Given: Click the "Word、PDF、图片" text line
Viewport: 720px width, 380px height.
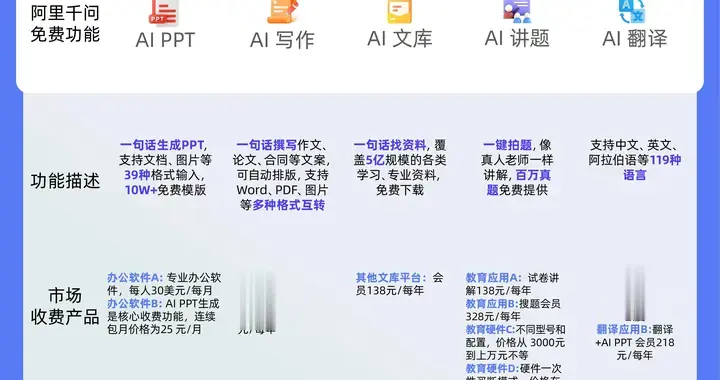Looking at the screenshot, I should coord(282,190).
